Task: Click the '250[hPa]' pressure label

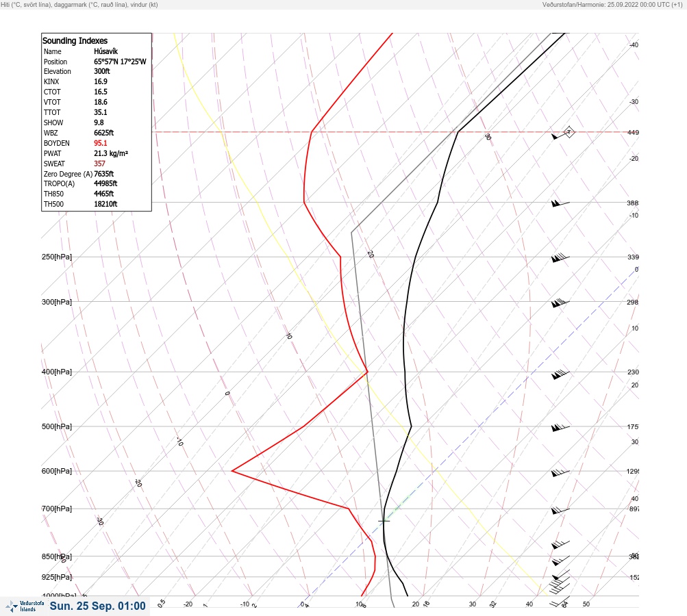Action: coord(57,257)
